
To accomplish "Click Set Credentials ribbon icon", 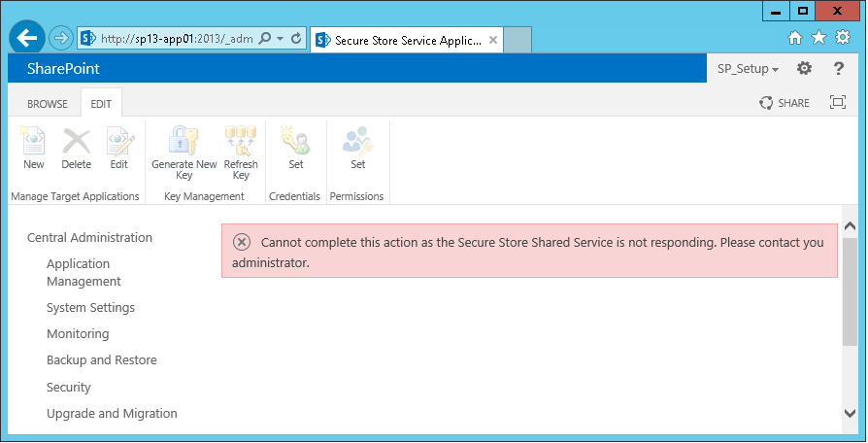I will pos(295,141).
